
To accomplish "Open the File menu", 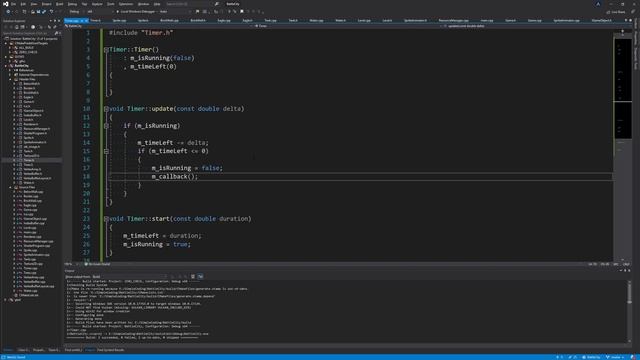I will (13, 4).
